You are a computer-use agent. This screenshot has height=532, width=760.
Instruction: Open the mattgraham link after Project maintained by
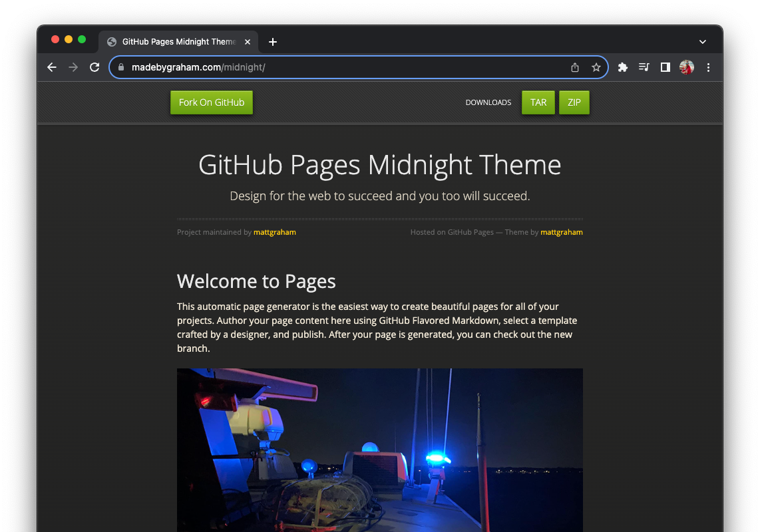[x=274, y=232]
